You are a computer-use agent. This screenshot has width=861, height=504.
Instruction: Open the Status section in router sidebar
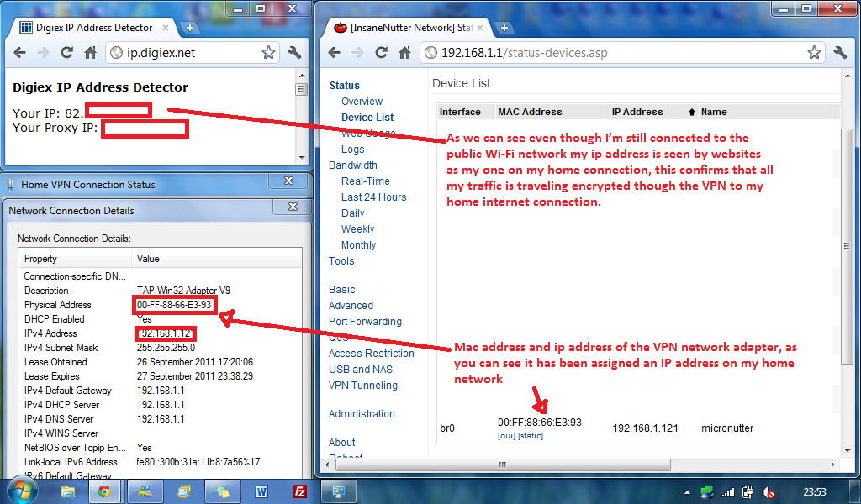(x=344, y=86)
